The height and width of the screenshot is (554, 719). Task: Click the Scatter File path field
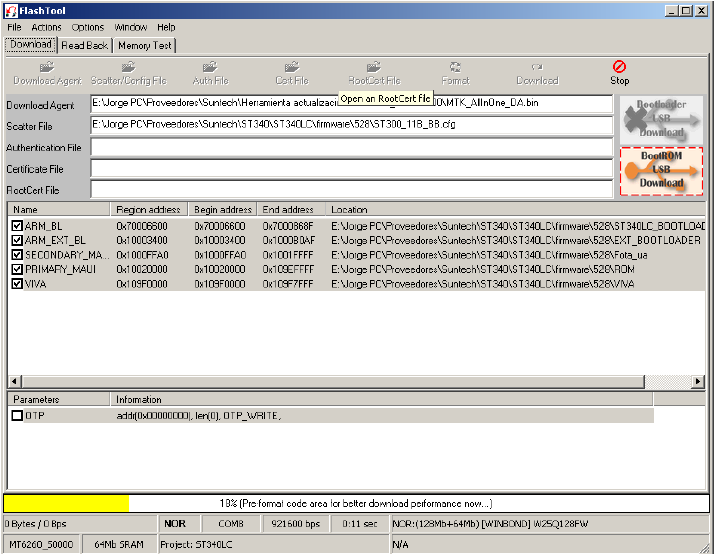351,125
